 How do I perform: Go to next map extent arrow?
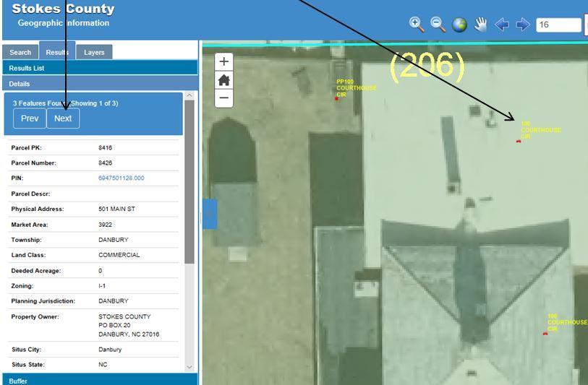coord(523,25)
